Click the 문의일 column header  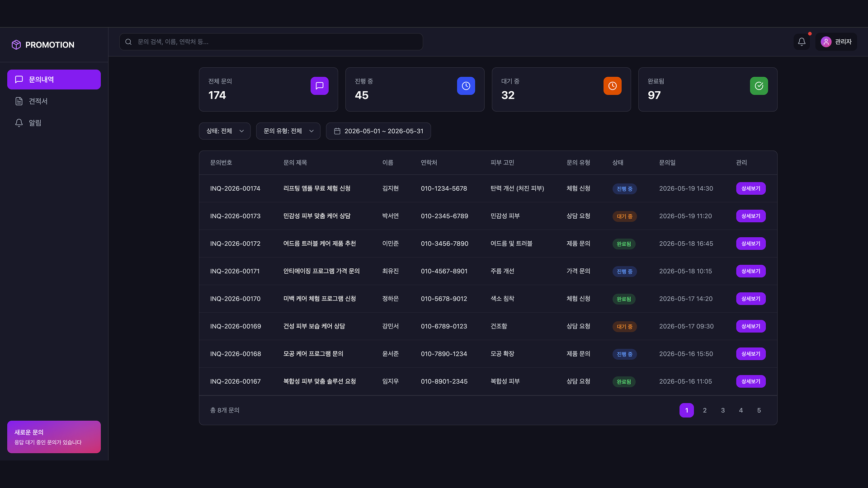pos(667,163)
